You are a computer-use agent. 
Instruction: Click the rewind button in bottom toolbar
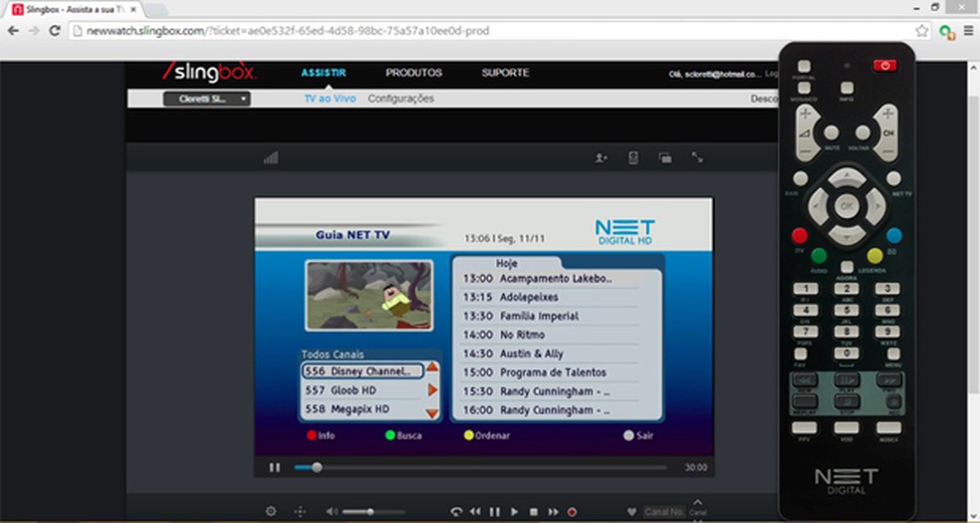point(476,512)
